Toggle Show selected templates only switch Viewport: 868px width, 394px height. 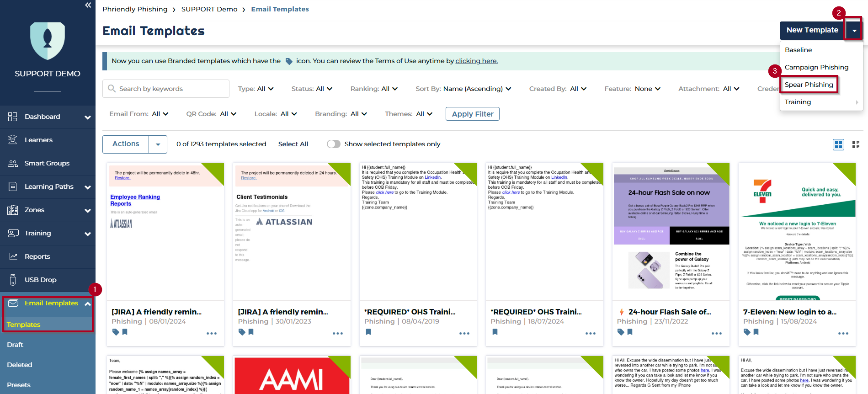tap(334, 144)
